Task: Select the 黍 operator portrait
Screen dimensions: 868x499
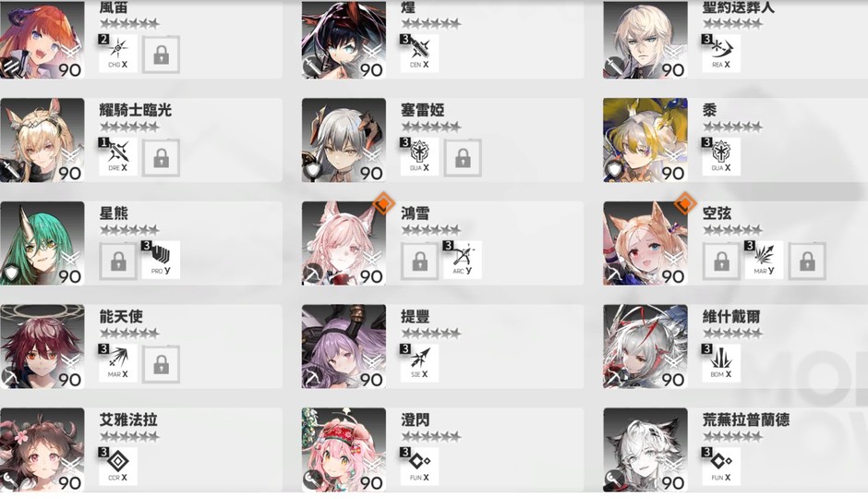Action: 645,140
